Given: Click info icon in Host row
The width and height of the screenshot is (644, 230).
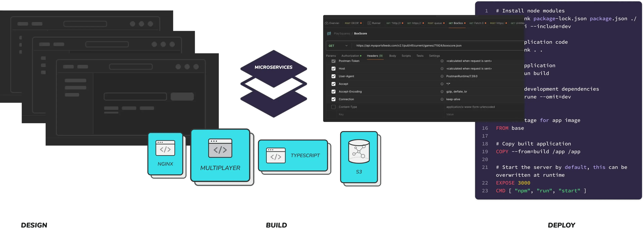Looking at the screenshot, I should [442, 69].
